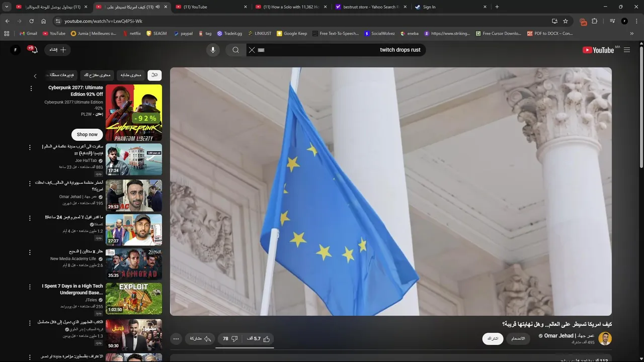Open the apps grid icon in bookmarks bar
The image size is (644, 362).
pyautogui.click(x=7, y=34)
